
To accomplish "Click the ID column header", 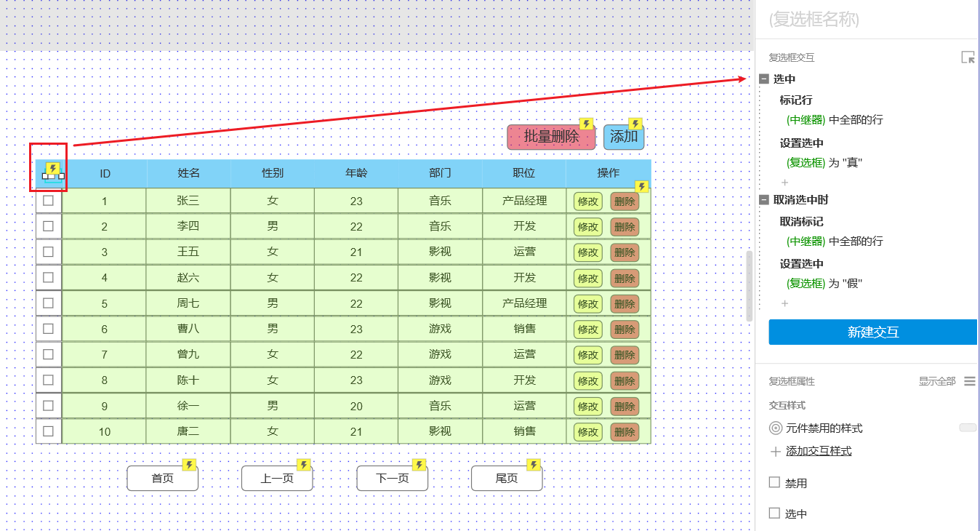I will 105,173.
